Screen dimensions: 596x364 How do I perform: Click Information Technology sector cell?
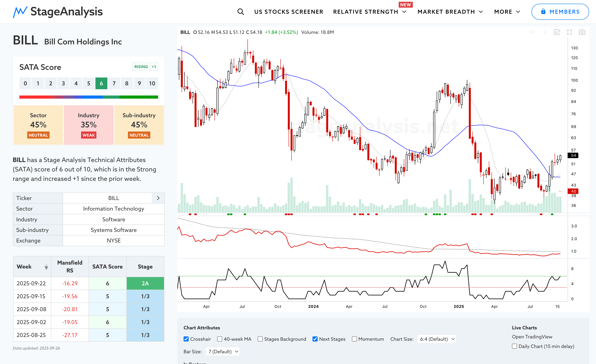[x=114, y=209]
